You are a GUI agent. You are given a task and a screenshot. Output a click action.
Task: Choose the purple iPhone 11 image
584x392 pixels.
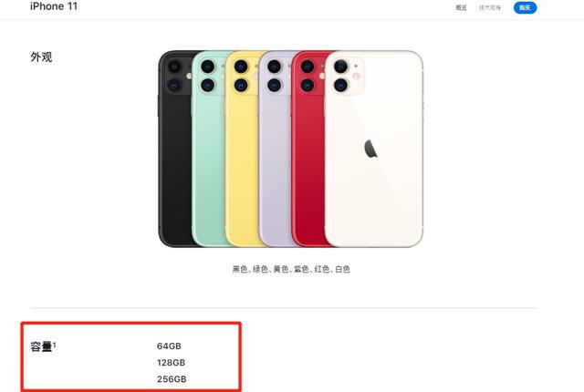[275, 149]
